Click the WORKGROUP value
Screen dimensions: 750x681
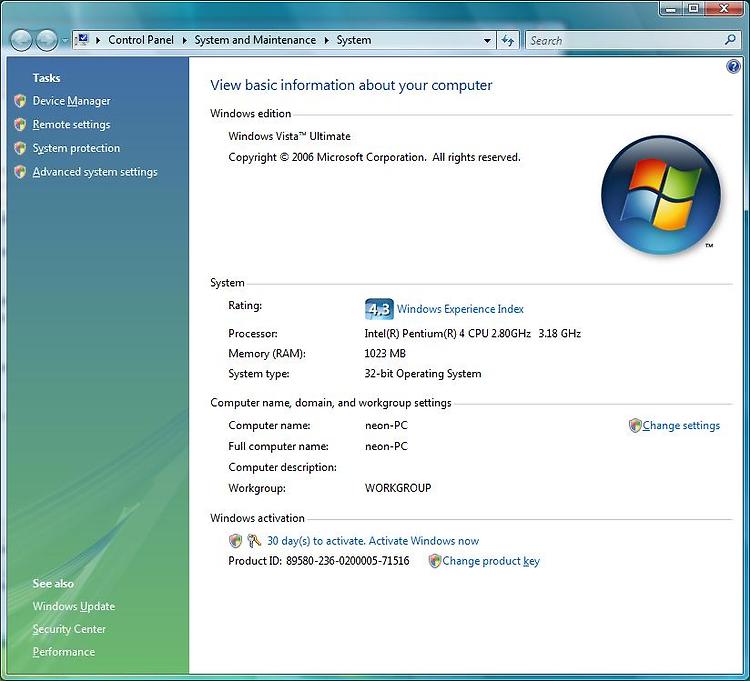pyautogui.click(x=398, y=488)
